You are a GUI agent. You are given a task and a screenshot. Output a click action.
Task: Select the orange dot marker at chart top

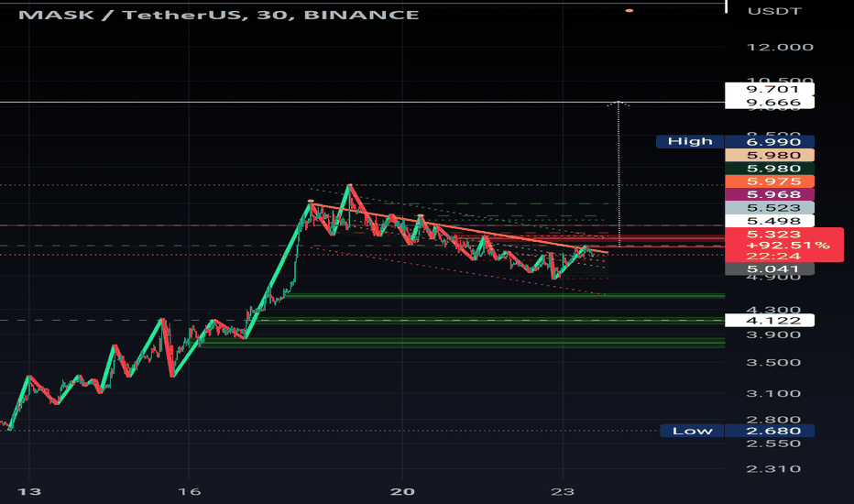(630, 10)
